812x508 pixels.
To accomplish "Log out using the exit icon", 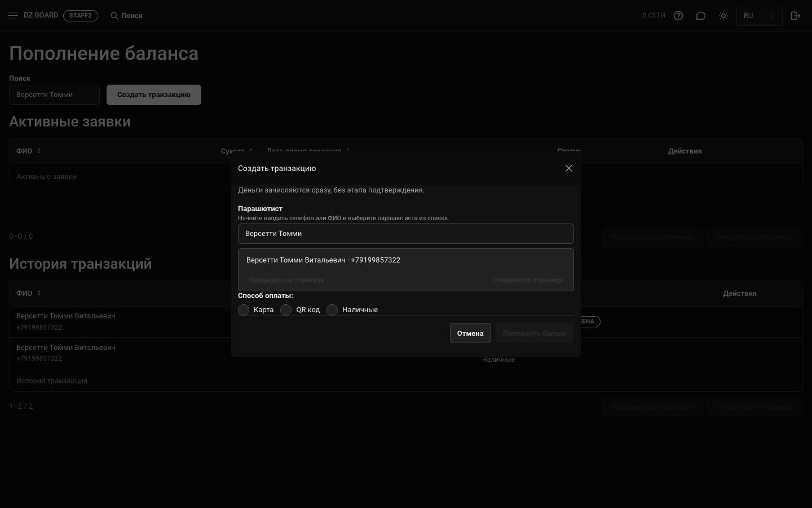I will tap(796, 16).
